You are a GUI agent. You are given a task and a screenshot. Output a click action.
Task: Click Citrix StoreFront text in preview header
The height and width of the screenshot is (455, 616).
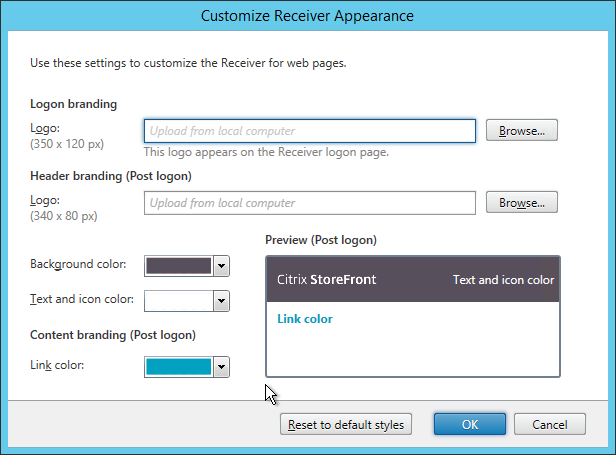point(326,280)
